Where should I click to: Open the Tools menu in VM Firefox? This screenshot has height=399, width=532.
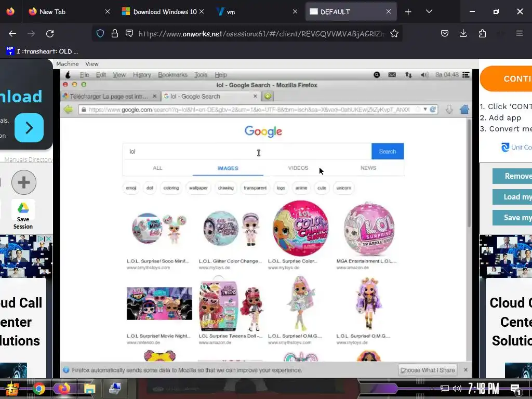coord(201,75)
